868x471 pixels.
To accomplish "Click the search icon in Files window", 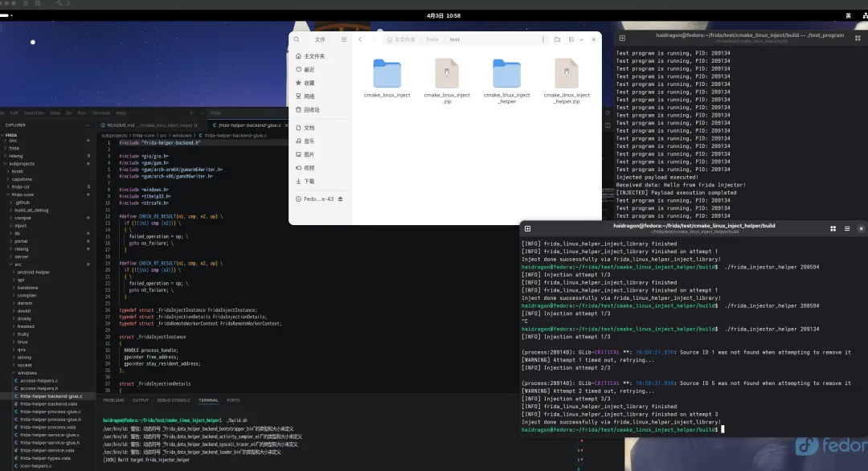I will (297, 40).
